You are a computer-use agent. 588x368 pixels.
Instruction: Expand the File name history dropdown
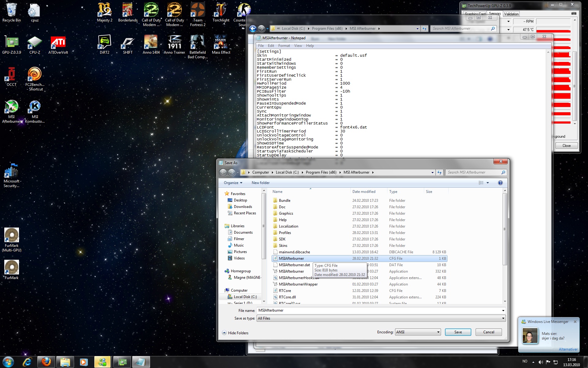[503, 311]
